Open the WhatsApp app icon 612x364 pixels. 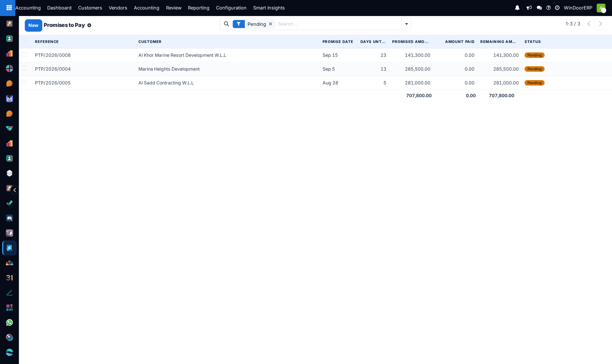[x=9, y=323]
